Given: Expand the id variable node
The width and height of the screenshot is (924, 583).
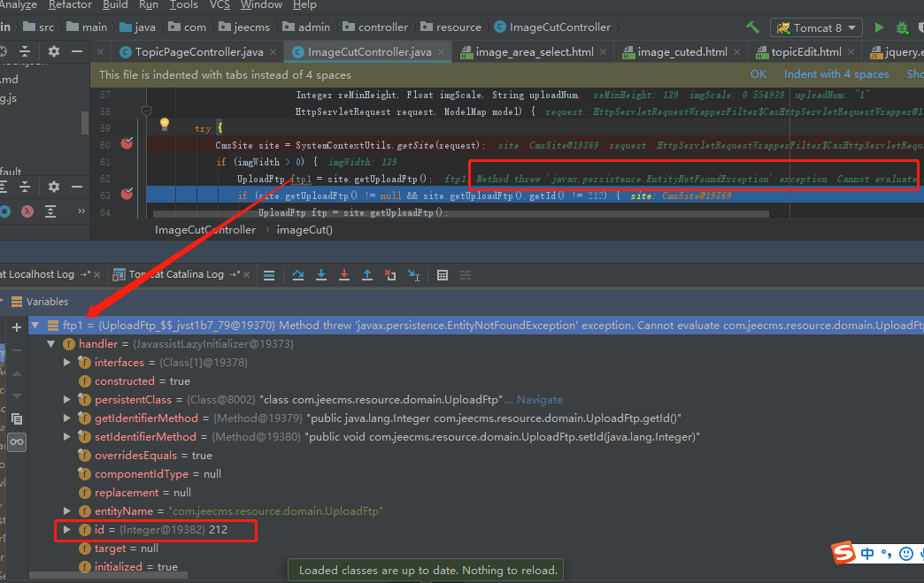Looking at the screenshot, I should pos(67,530).
